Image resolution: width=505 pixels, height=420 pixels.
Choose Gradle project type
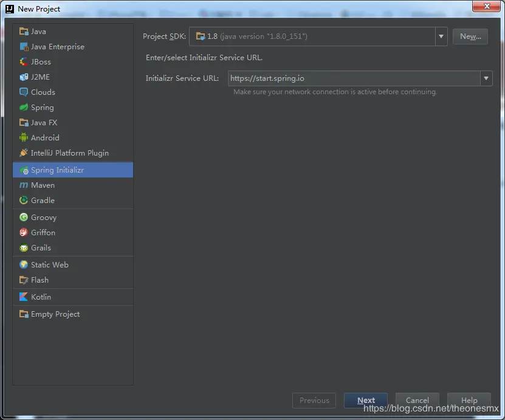tap(73, 201)
